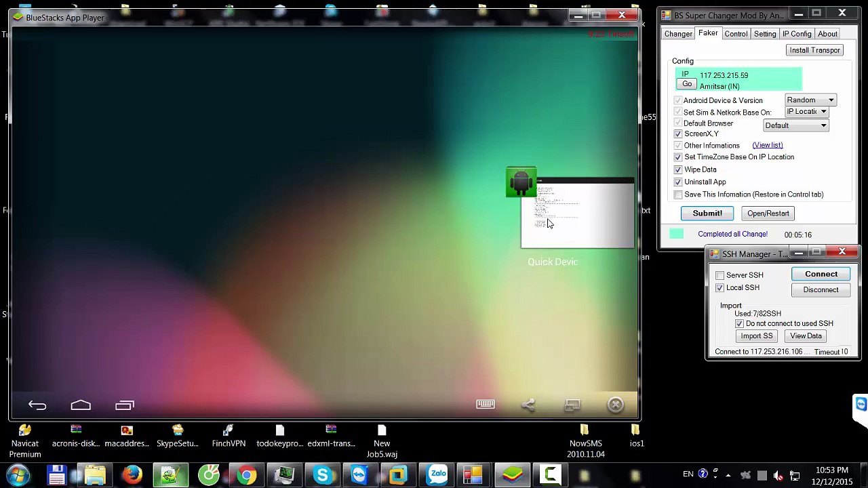This screenshot has height=488, width=868.
Task: Open the About tab
Action: (x=827, y=34)
